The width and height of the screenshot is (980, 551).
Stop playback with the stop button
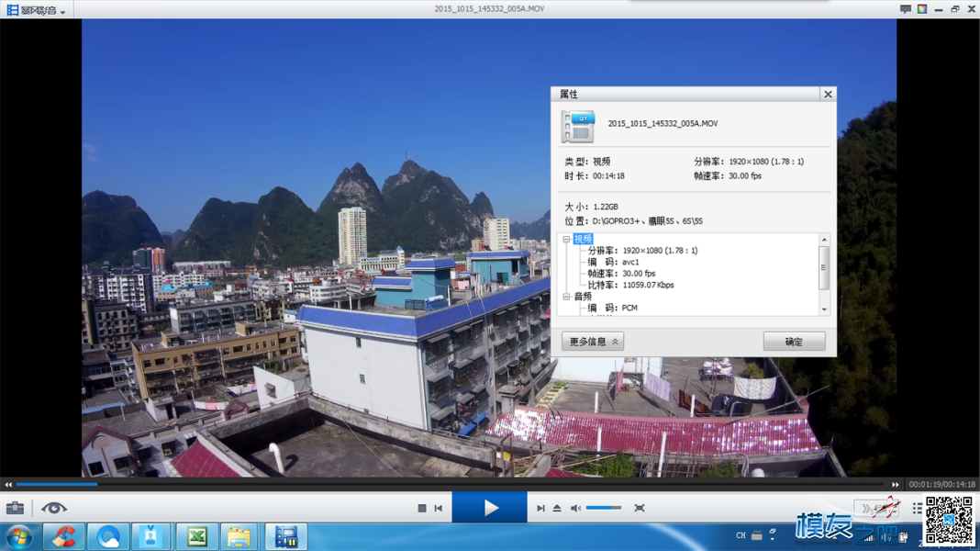coord(422,509)
